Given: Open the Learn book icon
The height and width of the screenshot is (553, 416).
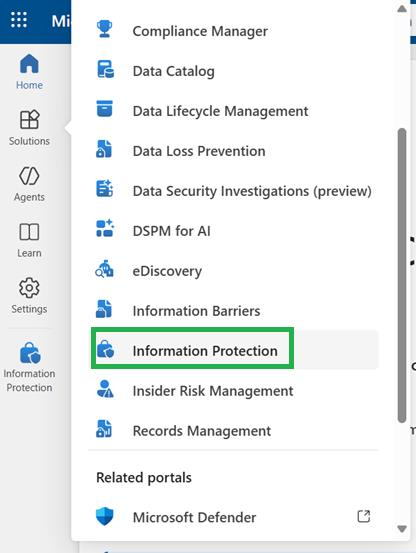Looking at the screenshot, I should pos(29,232).
